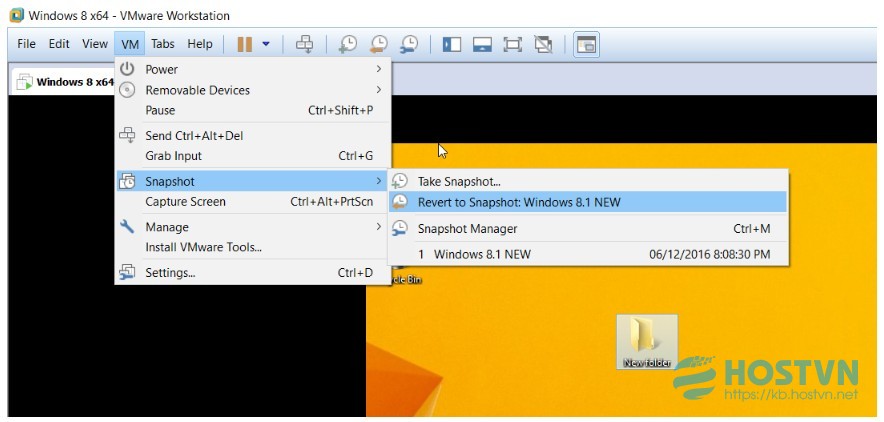Toggle the thumbnail bar view icon
Image resolution: width=884 pixels, height=422 pixels.
point(482,45)
